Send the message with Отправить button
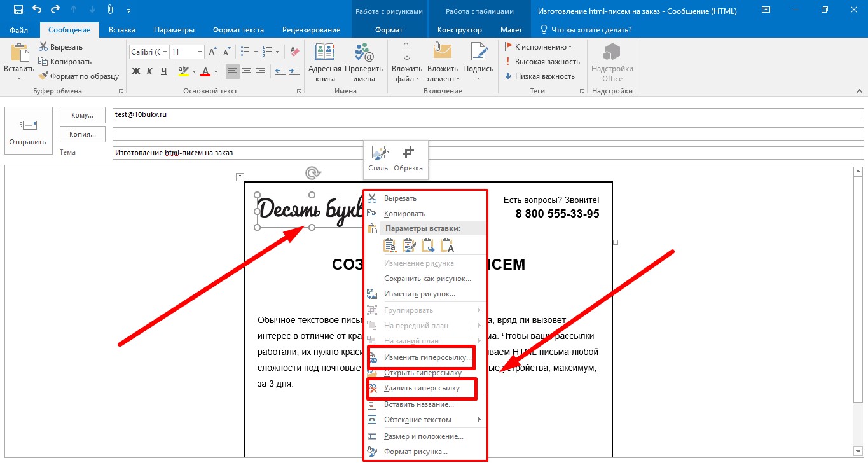Screen dimensions: 868x463 click(x=28, y=131)
